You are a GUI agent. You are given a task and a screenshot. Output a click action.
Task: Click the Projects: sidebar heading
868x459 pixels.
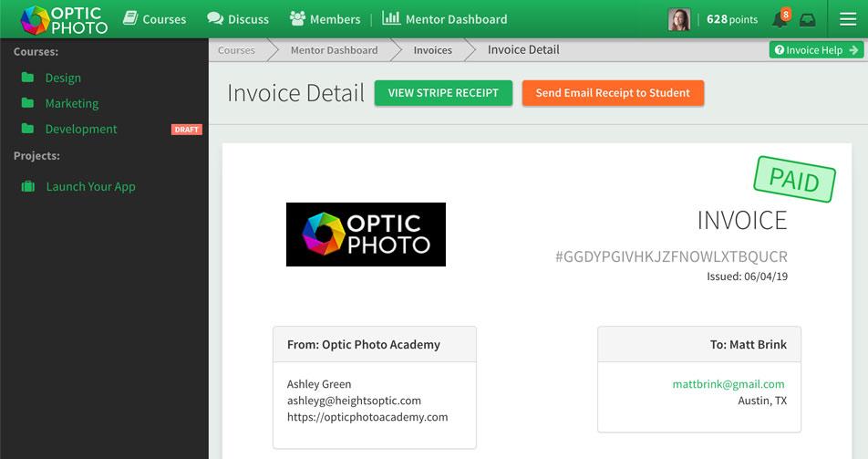pyautogui.click(x=36, y=156)
